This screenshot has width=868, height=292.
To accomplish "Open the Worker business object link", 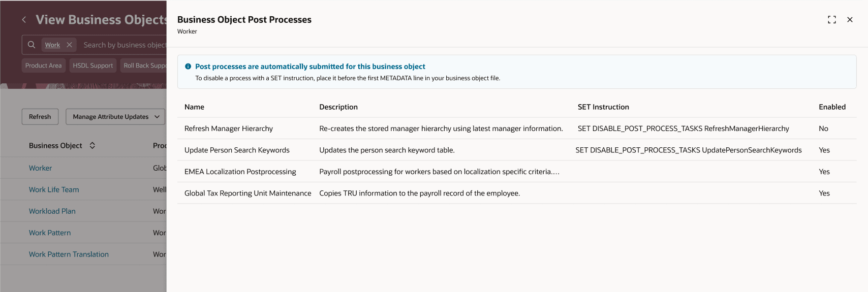I will coord(40,168).
